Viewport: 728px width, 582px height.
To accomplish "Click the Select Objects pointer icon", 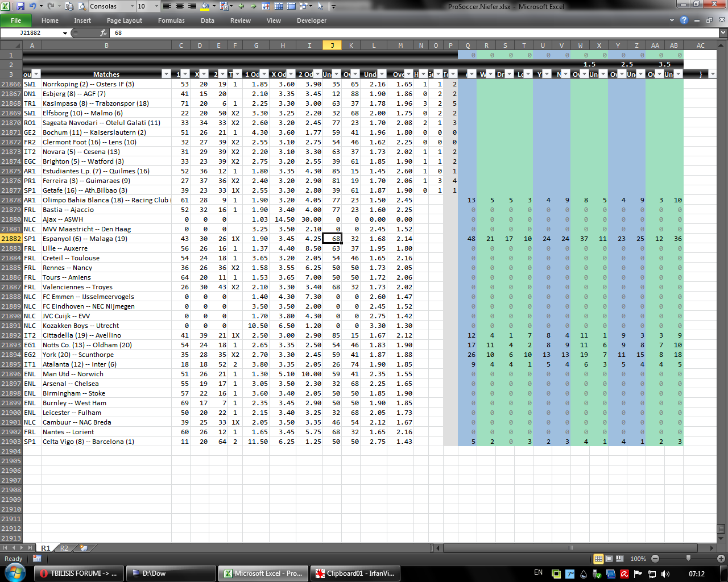I will [x=321, y=6].
